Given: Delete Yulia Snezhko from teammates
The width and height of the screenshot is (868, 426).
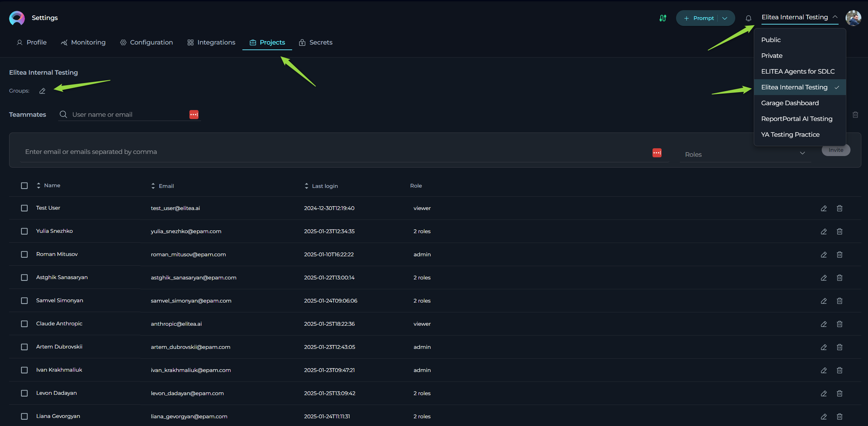Looking at the screenshot, I should point(840,231).
